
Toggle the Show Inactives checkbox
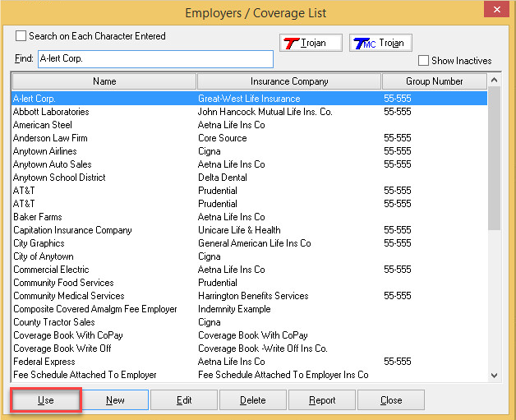pyautogui.click(x=423, y=61)
